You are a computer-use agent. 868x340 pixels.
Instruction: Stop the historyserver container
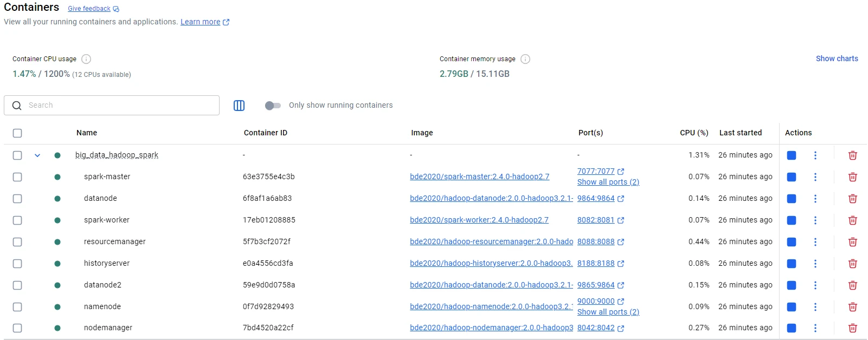[792, 264]
